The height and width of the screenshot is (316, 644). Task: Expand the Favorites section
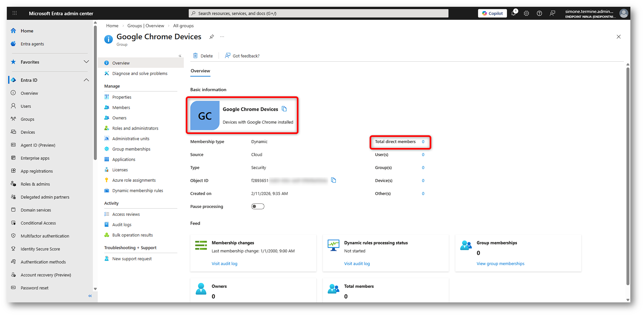coord(86,62)
